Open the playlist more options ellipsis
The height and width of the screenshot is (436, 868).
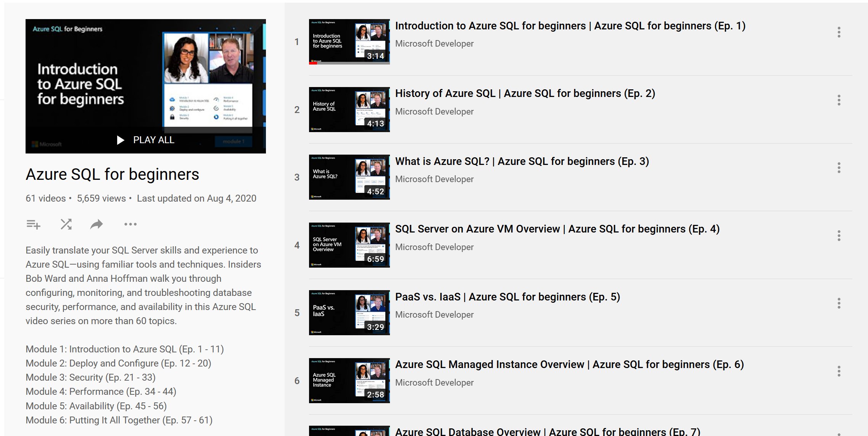point(130,224)
